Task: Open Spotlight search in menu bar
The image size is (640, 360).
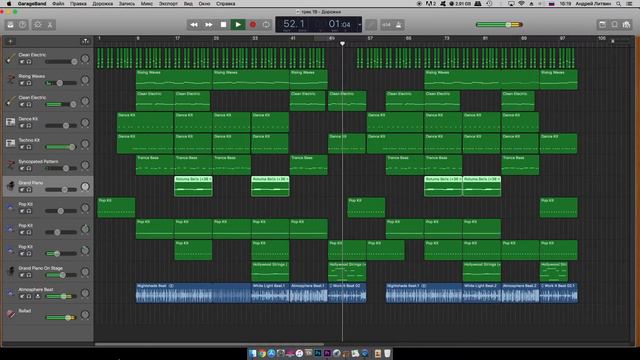Action: 618,4
